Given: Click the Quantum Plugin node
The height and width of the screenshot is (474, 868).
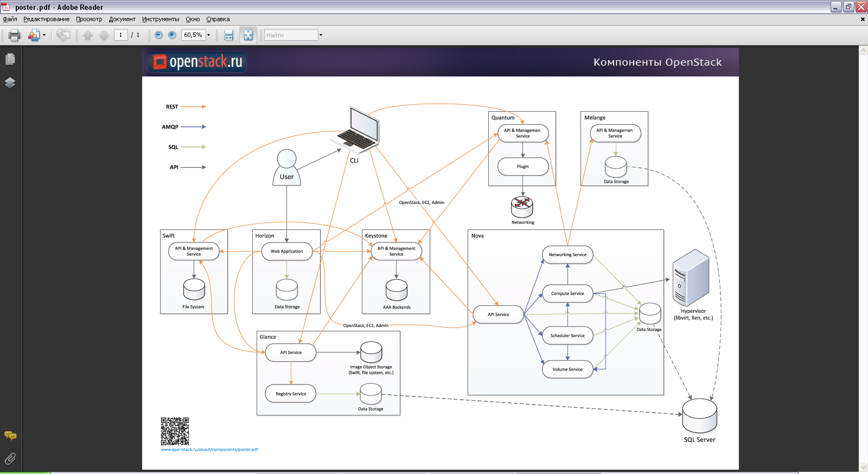Looking at the screenshot, I should (523, 166).
